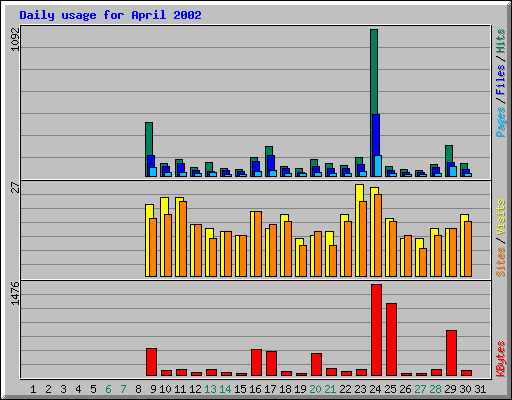This screenshot has width=512, height=400.
Task: Click the 'Daily usage for April 2002' title
Action: click(x=110, y=15)
